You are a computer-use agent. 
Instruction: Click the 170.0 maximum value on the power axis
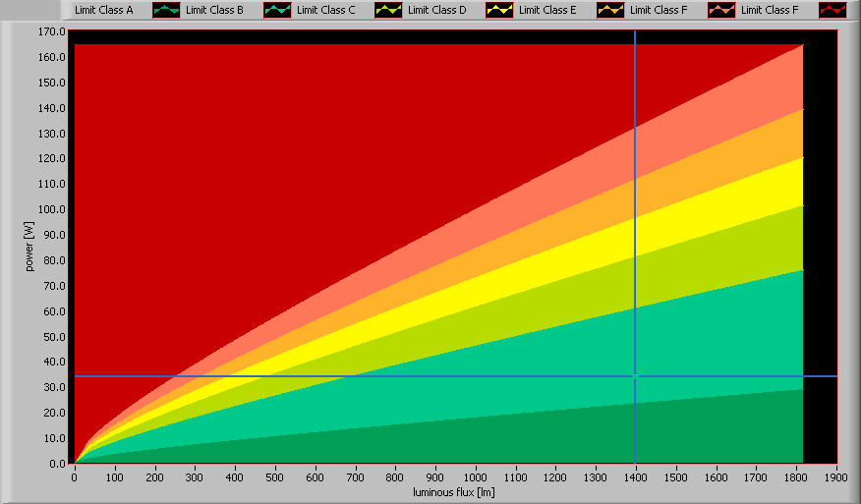point(53,31)
